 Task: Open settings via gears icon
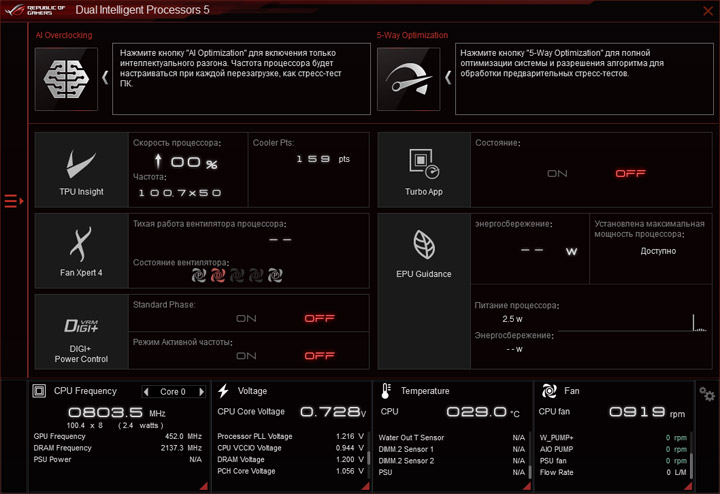707,394
